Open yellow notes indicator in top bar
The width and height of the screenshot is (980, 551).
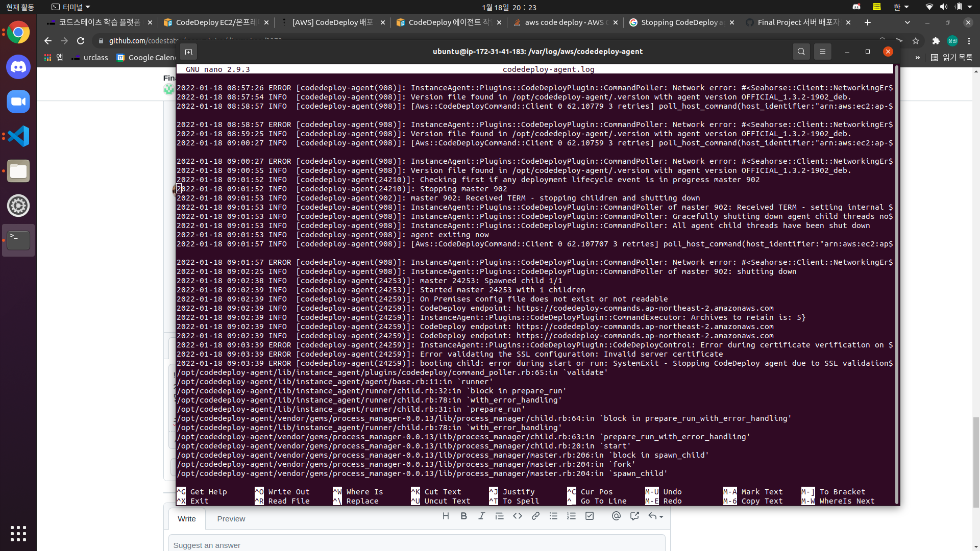pos(877,7)
